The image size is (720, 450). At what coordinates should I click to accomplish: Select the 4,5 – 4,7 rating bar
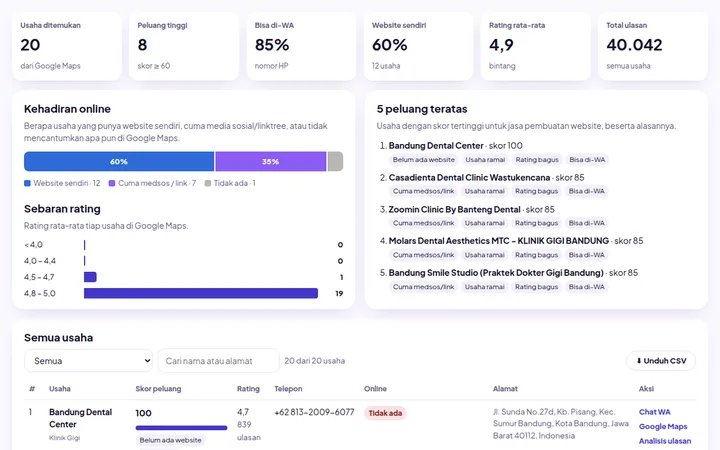(90, 277)
